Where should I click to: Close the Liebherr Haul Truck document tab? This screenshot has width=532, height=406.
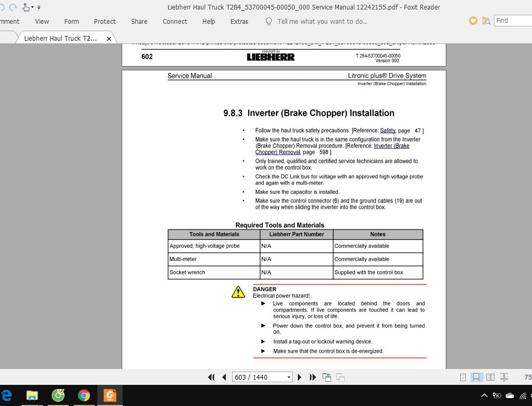point(109,39)
